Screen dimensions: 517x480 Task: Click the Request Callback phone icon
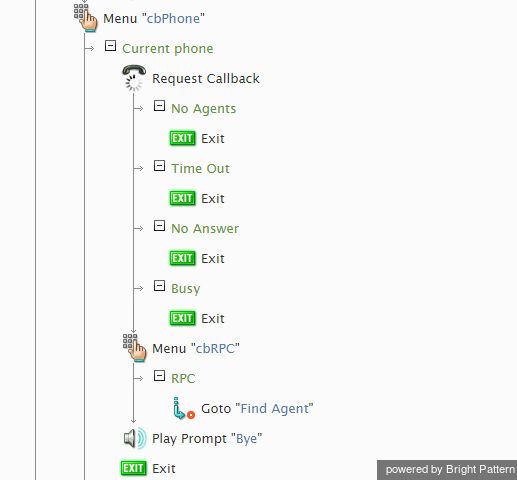134,78
